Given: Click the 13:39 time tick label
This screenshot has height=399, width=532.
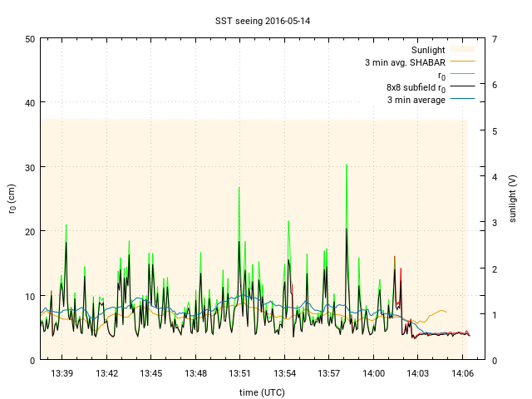Looking at the screenshot, I should coord(62,374).
